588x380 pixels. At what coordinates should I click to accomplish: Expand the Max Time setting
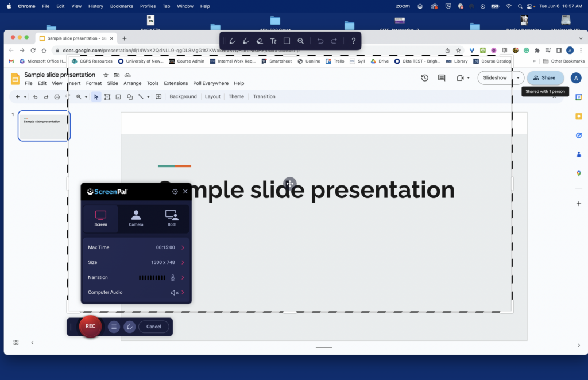pyautogui.click(x=183, y=247)
